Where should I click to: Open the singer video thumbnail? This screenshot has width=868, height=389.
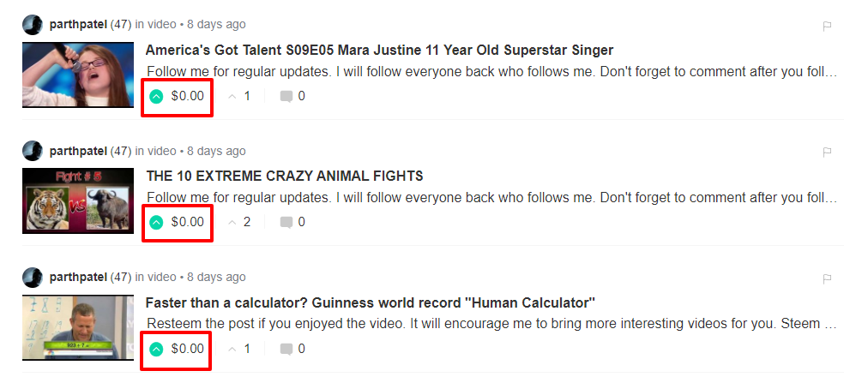(78, 75)
